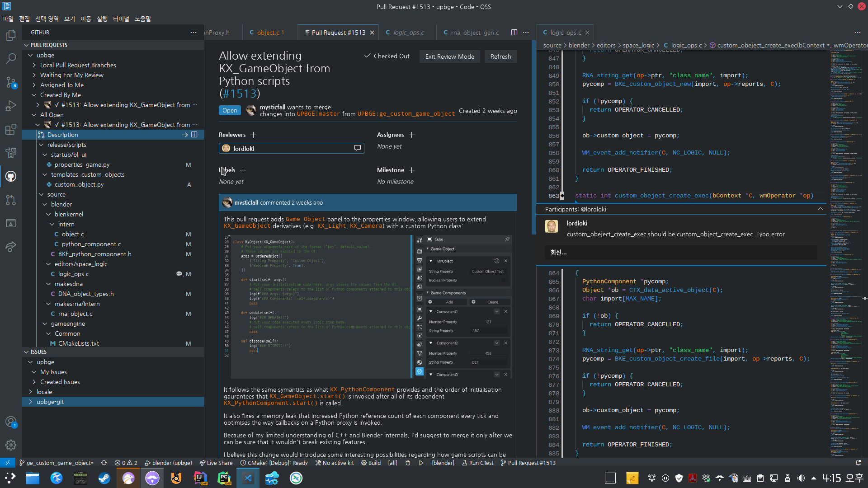
Task: Open the Explorer view in activity bar
Action: (11, 35)
